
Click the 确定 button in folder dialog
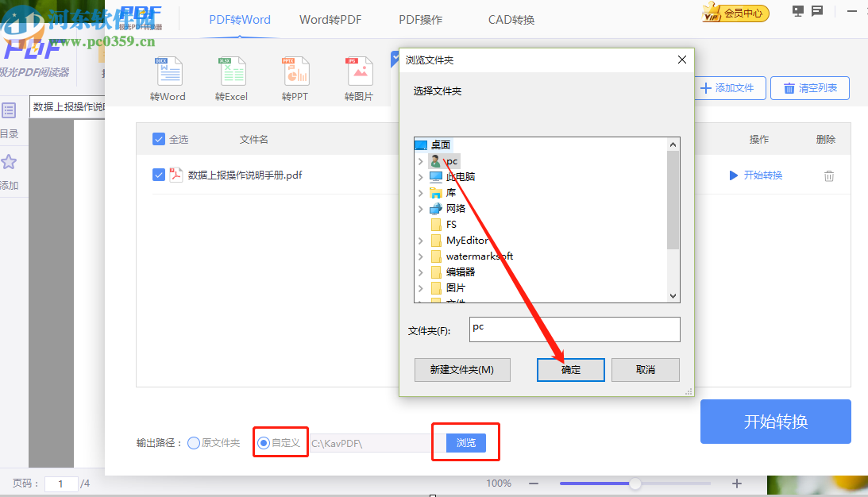[x=570, y=369]
